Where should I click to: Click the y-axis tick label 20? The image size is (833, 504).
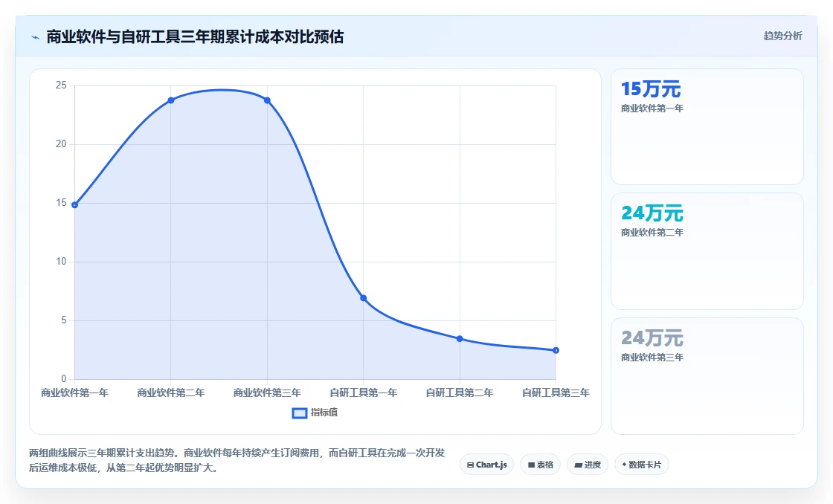(61, 144)
